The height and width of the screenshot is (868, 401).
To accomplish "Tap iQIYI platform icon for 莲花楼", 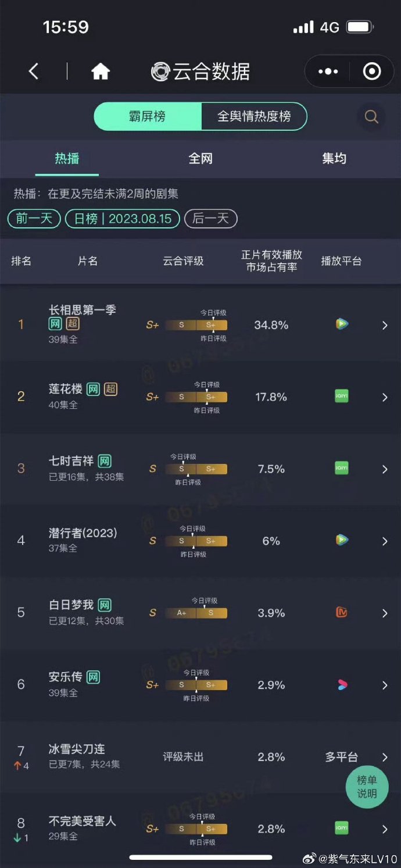I will tap(342, 397).
